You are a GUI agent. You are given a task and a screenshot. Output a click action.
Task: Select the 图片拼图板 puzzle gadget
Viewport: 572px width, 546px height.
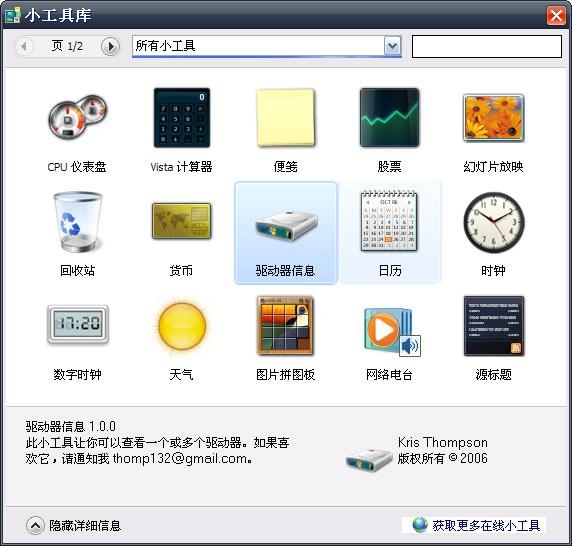coord(285,325)
